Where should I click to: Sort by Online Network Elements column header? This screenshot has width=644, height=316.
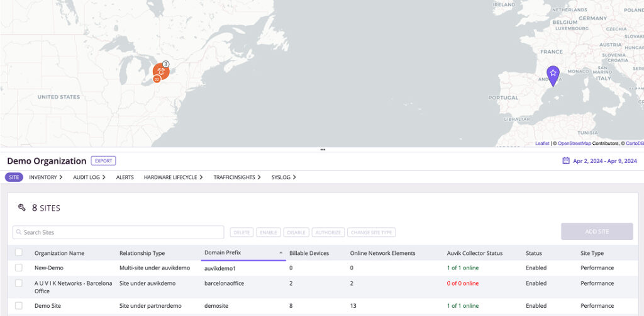click(x=383, y=253)
